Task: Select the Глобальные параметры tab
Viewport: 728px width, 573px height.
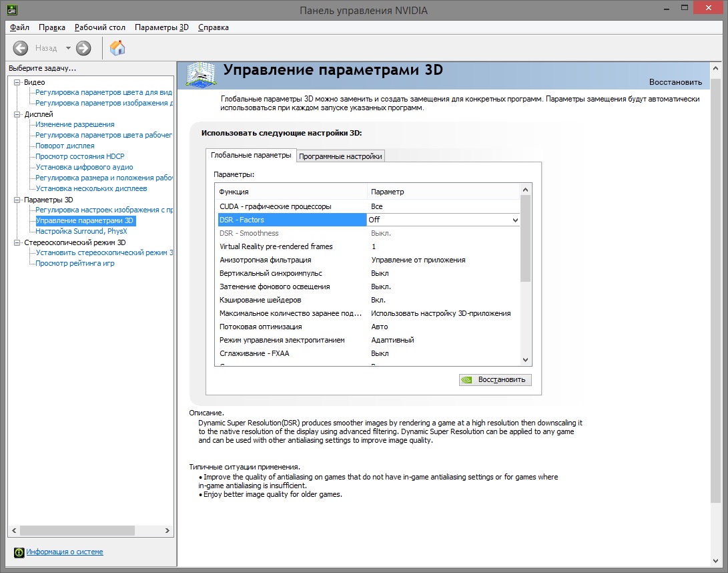Action: pyautogui.click(x=251, y=155)
